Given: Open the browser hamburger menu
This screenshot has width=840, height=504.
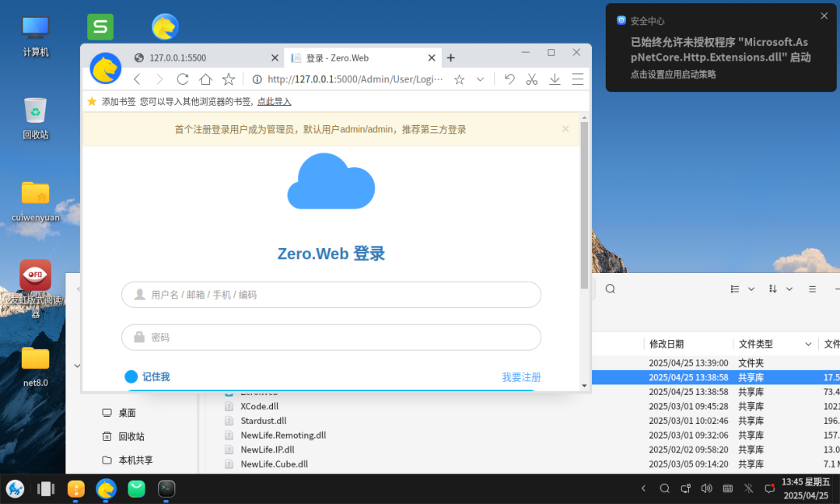Looking at the screenshot, I should coord(577,79).
